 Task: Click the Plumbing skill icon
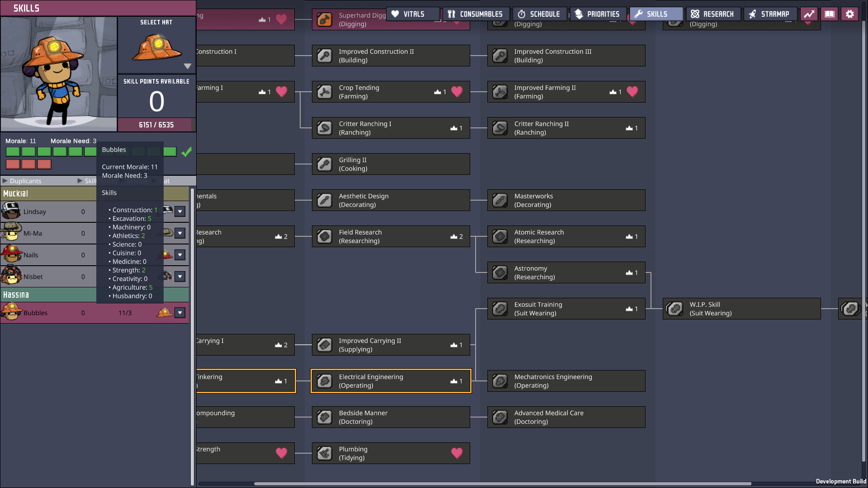pos(325,453)
